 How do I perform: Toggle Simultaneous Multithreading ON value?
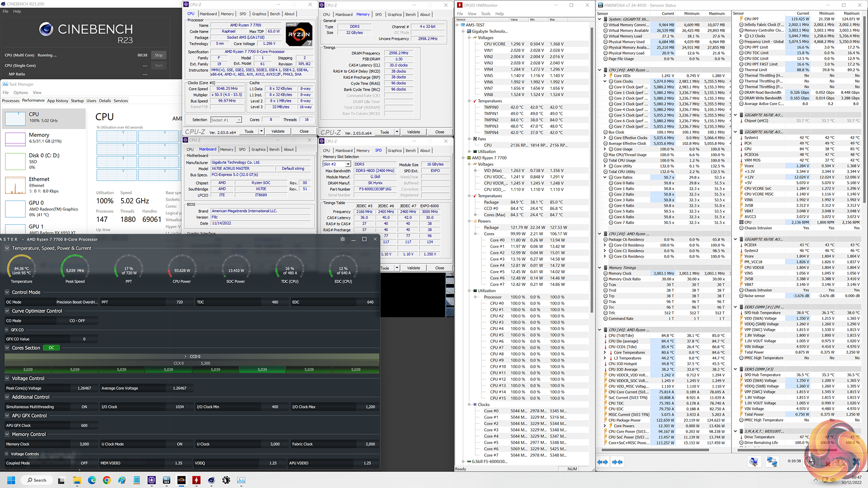(84, 407)
